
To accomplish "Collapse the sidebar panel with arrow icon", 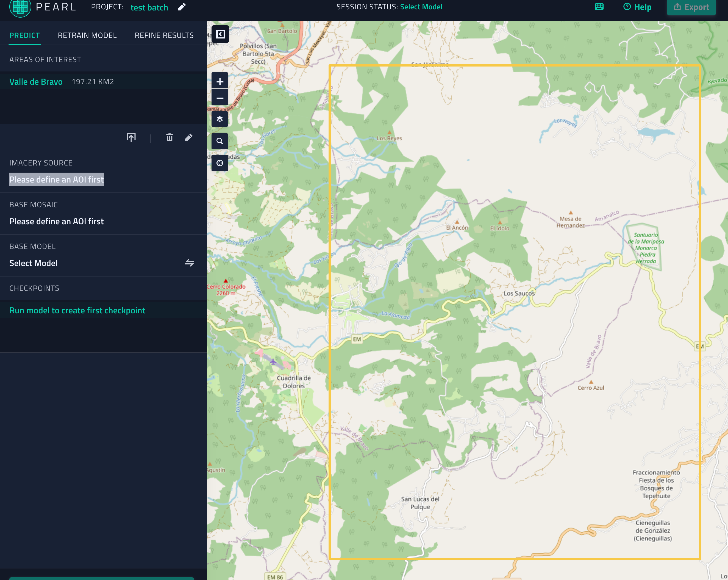I will click(220, 34).
